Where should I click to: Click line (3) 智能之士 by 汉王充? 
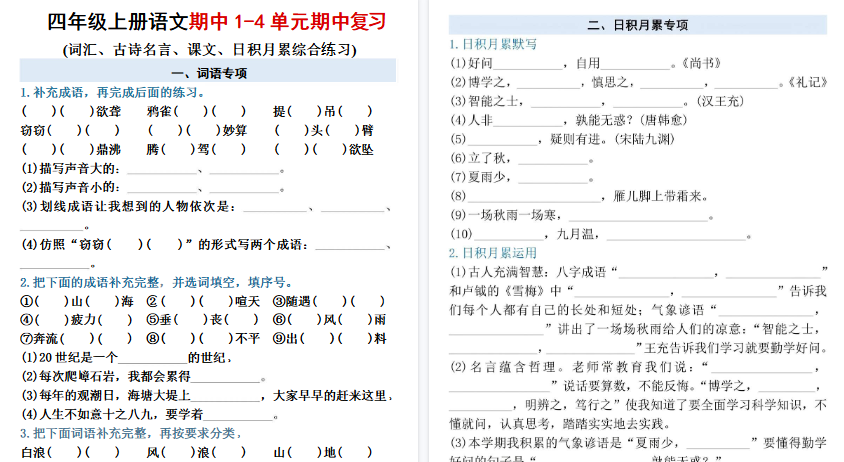click(x=597, y=101)
